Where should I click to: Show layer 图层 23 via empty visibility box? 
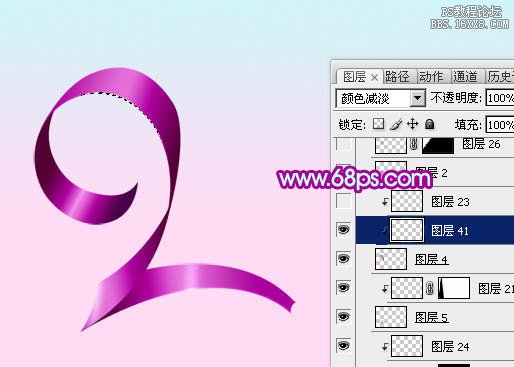(x=344, y=201)
